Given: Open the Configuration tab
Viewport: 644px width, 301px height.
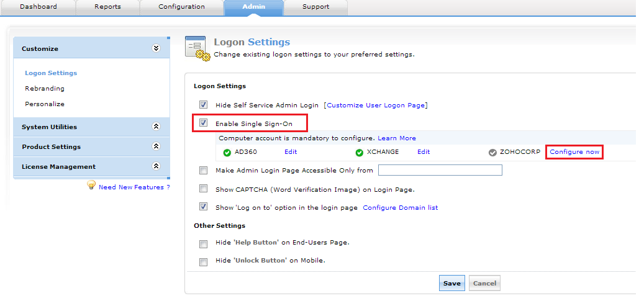Looking at the screenshot, I should coord(181,7).
